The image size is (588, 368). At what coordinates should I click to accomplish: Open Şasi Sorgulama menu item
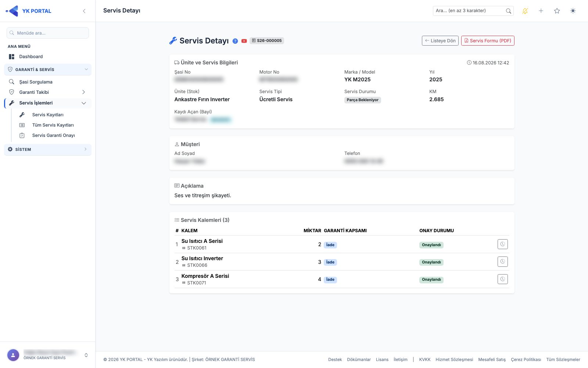pyautogui.click(x=48, y=82)
